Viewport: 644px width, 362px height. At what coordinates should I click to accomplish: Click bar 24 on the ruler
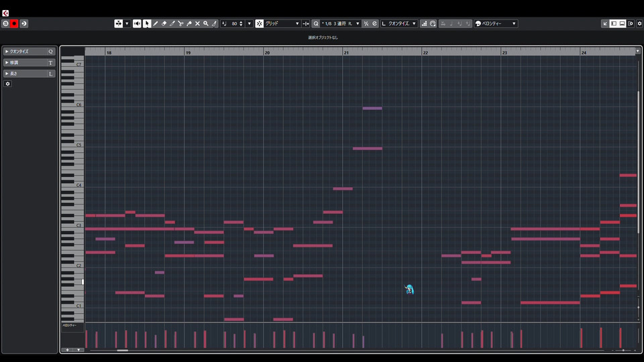(x=584, y=52)
